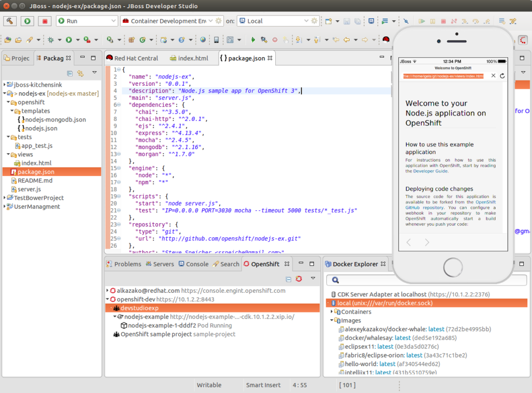The width and height of the screenshot is (532, 393).
Task: Click the OpenShift view refresh icon
Action: tap(299, 279)
